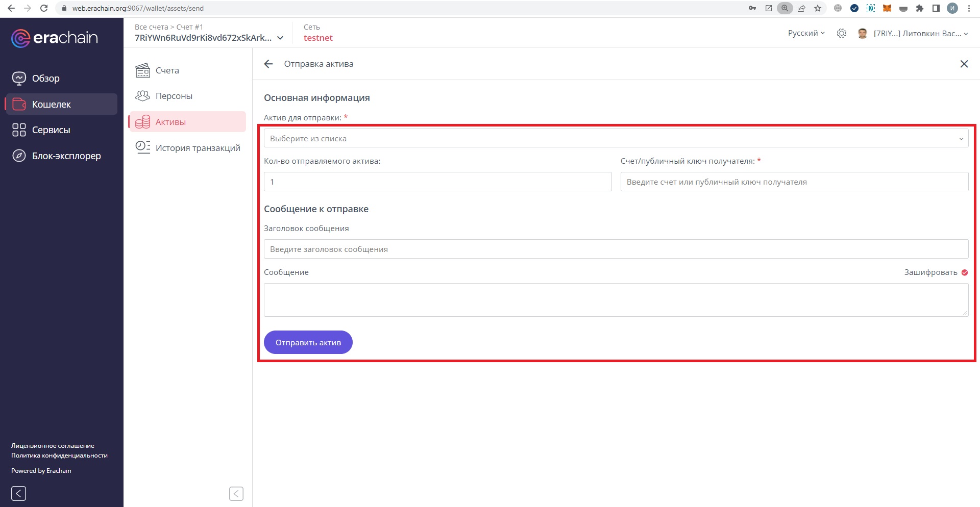Click the recipient account key field
The height and width of the screenshot is (507, 980).
794,182
